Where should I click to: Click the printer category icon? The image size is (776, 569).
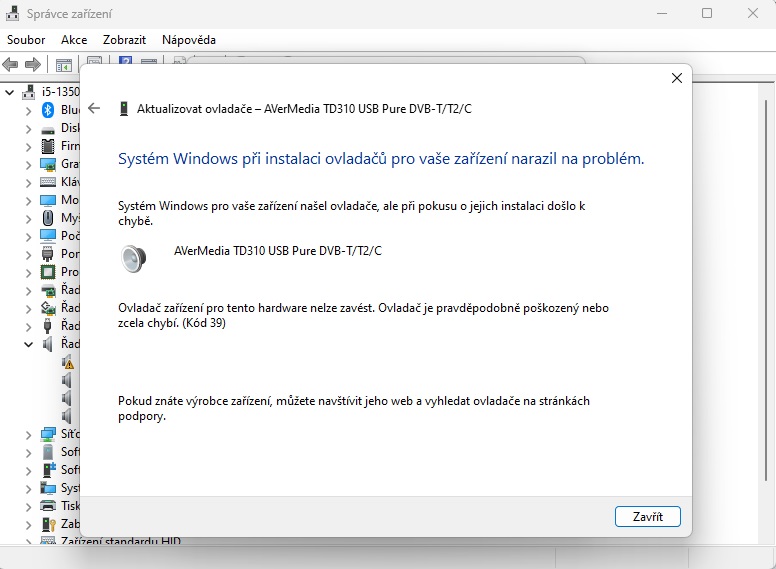tap(47, 506)
